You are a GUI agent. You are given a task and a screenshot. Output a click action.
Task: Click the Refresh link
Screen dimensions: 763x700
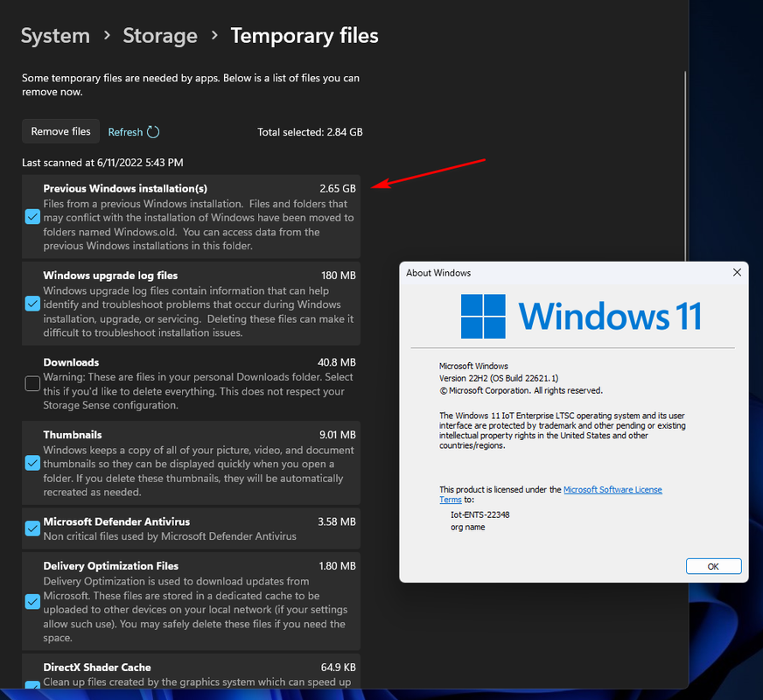[125, 132]
